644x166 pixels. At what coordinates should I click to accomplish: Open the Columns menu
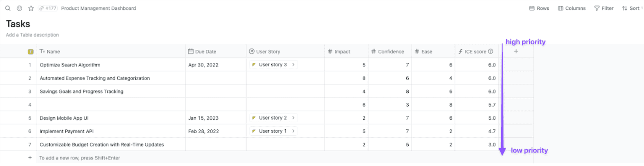click(x=571, y=8)
